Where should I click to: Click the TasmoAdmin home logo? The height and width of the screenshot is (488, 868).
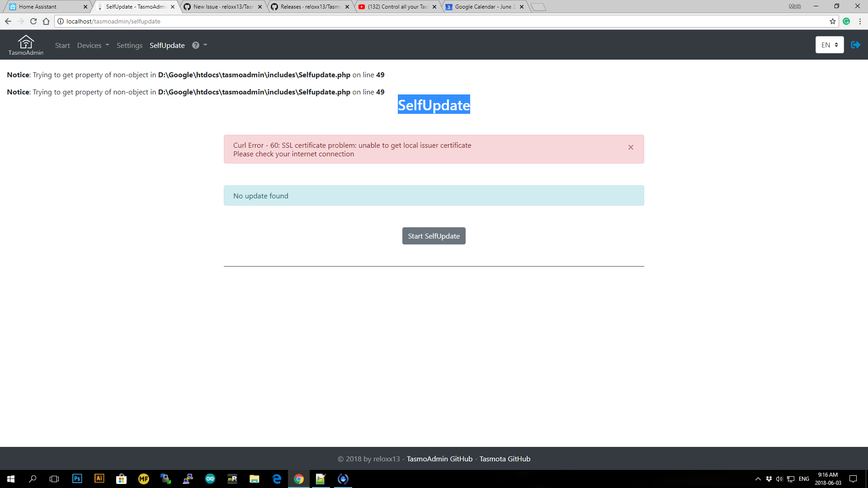[x=25, y=44]
